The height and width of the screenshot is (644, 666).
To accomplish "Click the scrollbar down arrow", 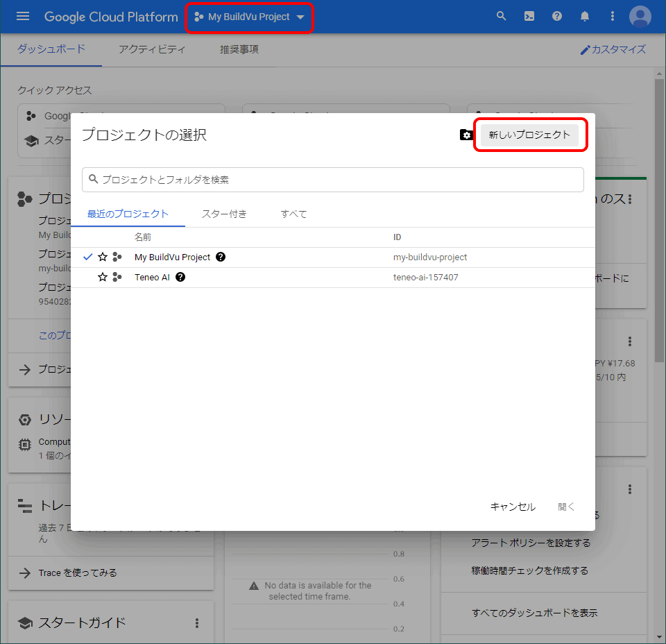I will coord(659,637).
